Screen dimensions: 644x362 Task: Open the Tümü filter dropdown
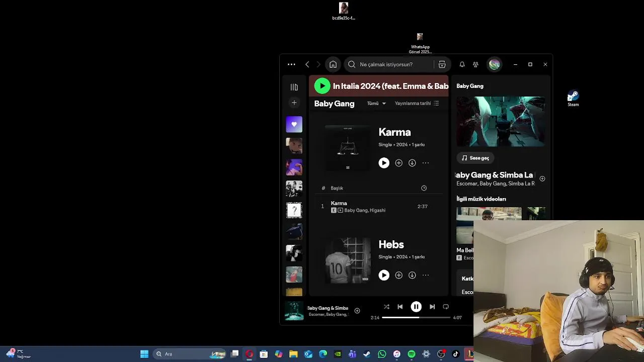376,104
